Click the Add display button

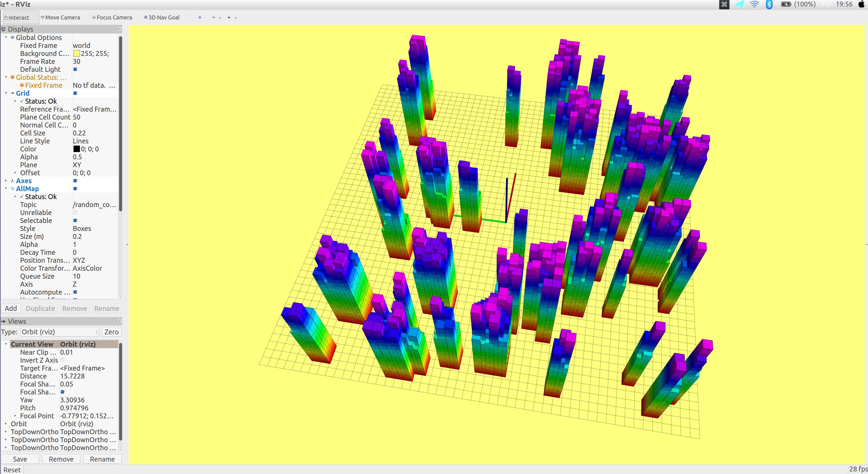pos(11,309)
